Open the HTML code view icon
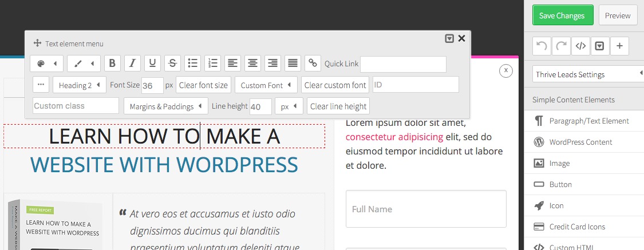The width and height of the screenshot is (644, 250). pyautogui.click(x=580, y=46)
